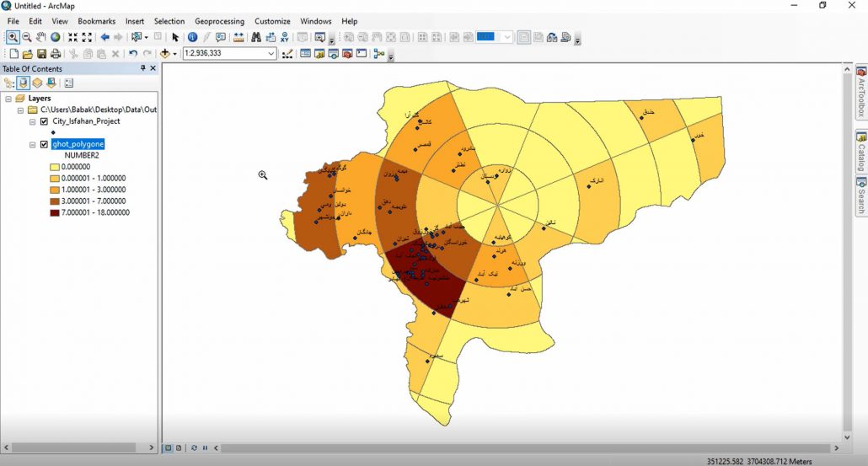Open the Catalog side tab
The width and height of the screenshot is (868, 466).
pyautogui.click(x=861, y=153)
